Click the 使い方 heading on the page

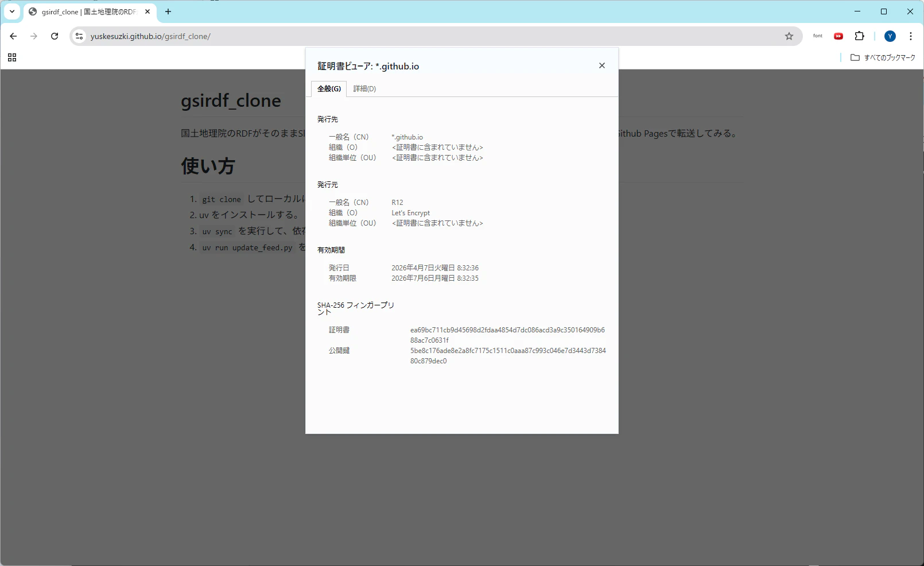(x=208, y=166)
